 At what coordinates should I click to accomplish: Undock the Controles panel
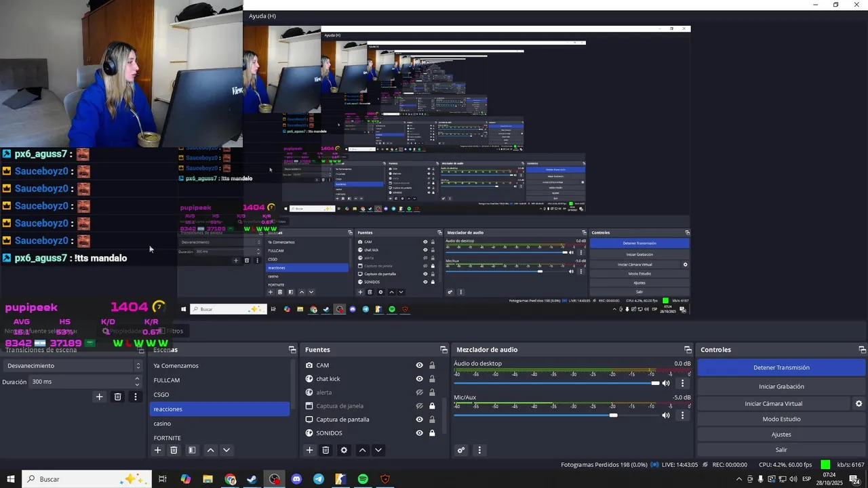tap(863, 350)
